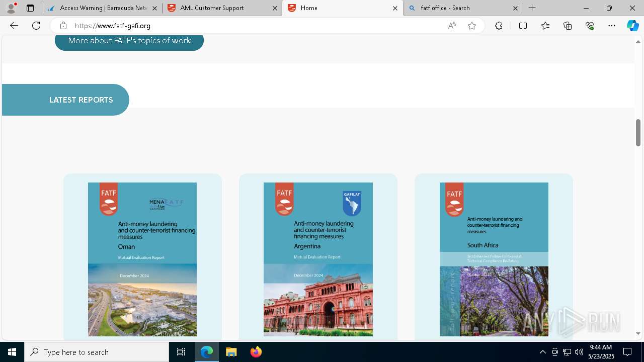Toggle split screen view icon

coord(523,26)
